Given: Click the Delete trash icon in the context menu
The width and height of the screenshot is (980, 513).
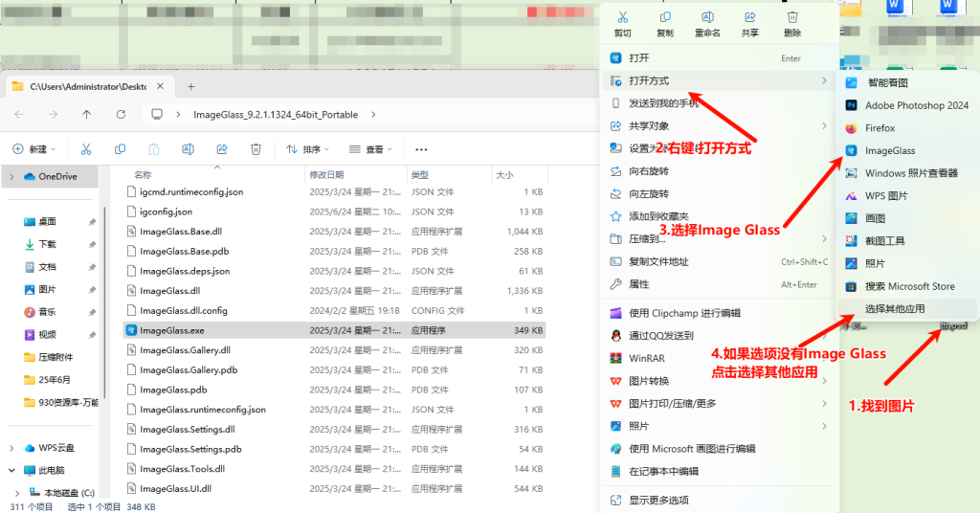Looking at the screenshot, I should coord(792,18).
